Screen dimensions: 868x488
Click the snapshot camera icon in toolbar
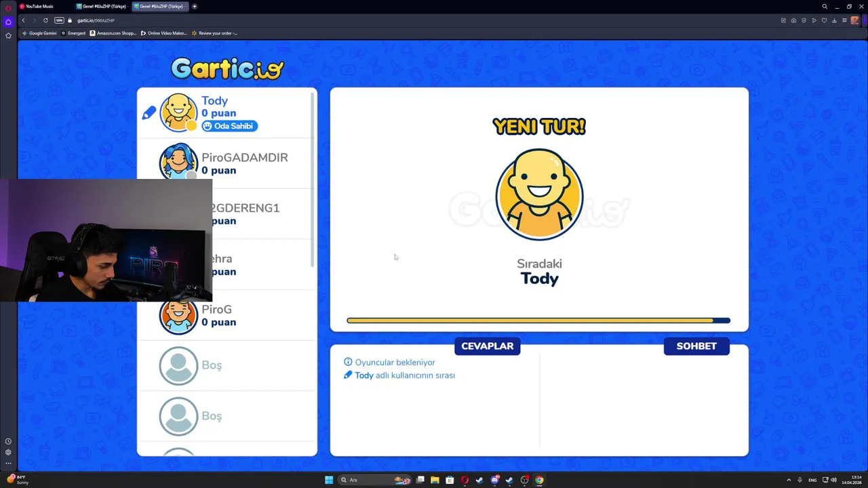pos(793,20)
